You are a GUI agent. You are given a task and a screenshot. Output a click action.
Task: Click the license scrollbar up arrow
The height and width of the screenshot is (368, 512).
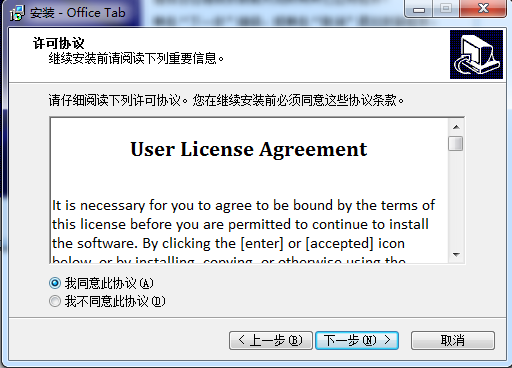pyautogui.click(x=456, y=127)
